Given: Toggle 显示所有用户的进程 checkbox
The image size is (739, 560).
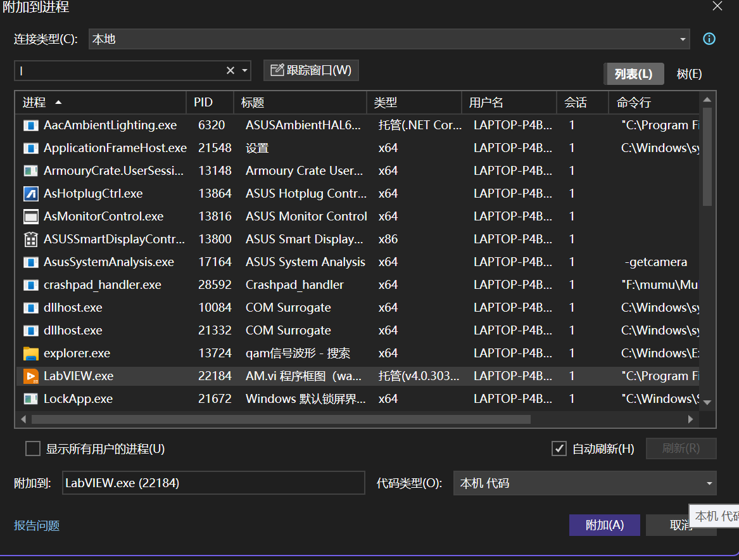Looking at the screenshot, I should pyautogui.click(x=32, y=449).
